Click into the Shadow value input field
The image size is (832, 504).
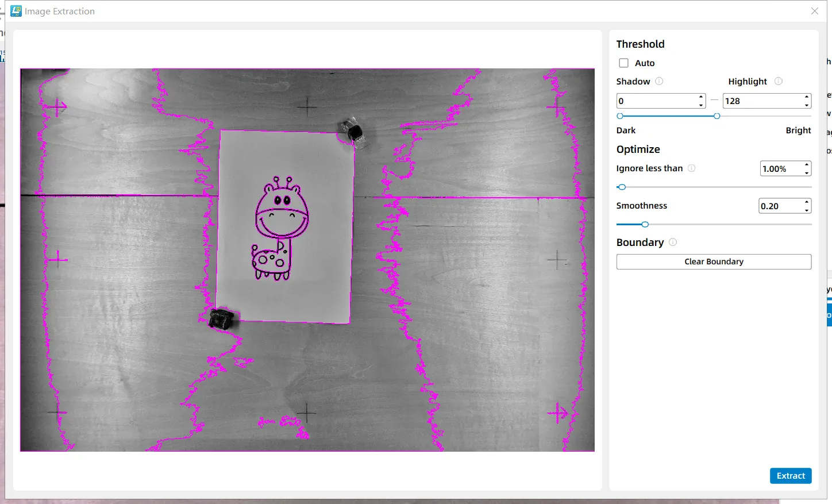pos(656,101)
